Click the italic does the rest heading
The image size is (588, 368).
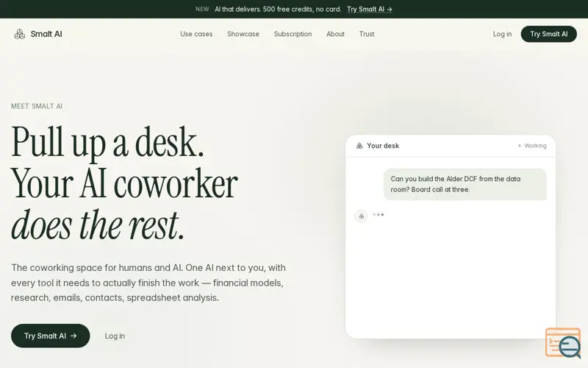[98, 225]
